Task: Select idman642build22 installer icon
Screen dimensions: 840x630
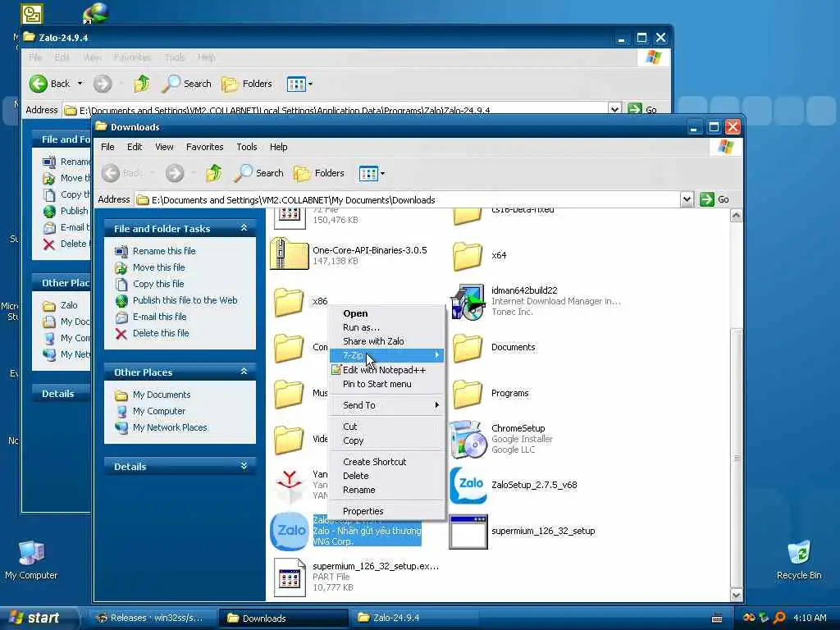Action: click(x=467, y=302)
